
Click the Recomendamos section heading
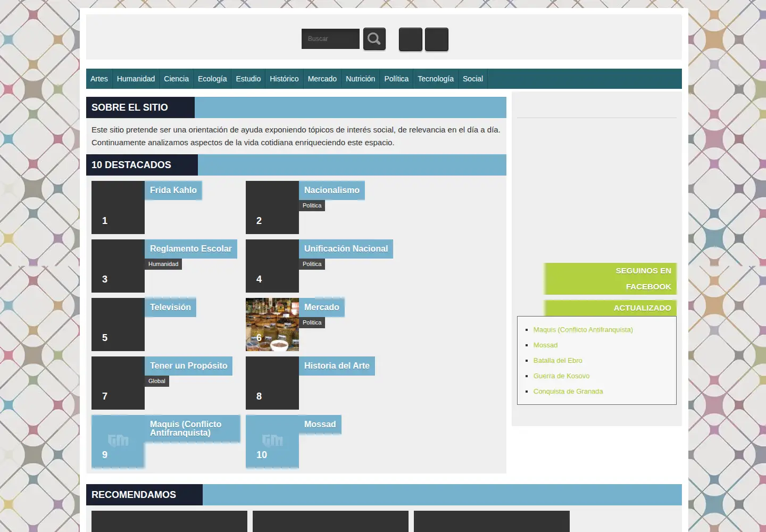click(144, 495)
